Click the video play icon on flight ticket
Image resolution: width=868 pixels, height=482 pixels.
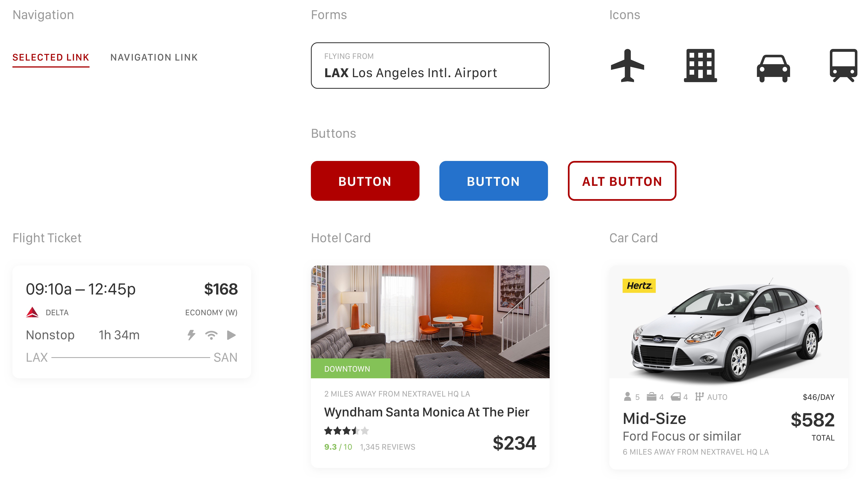[x=231, y=335]
